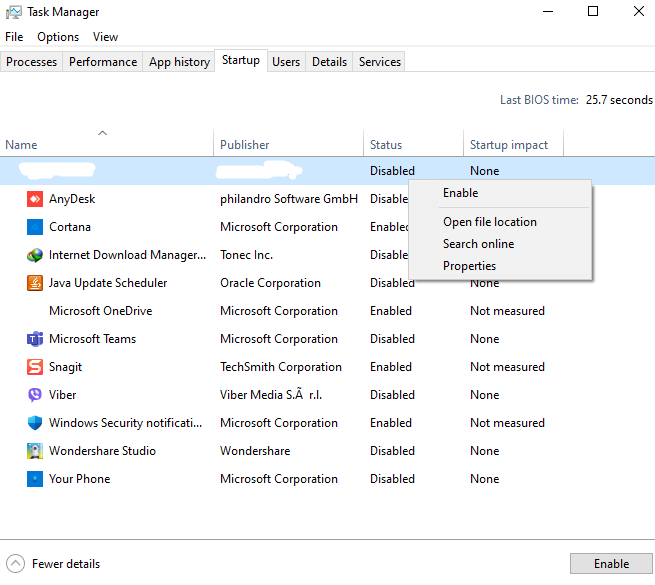This screenshot has height=585, width=655.
Task: Select the Microsoft Teams entry
Action: (x=92, y=339)
